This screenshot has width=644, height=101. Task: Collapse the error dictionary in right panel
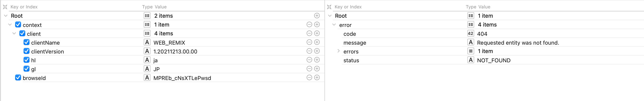[334, 25]
